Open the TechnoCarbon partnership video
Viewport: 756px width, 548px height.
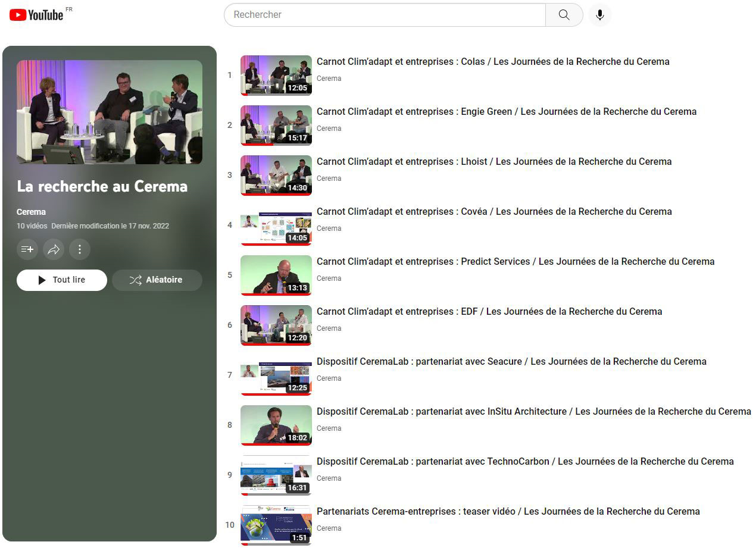coord(526,461)
